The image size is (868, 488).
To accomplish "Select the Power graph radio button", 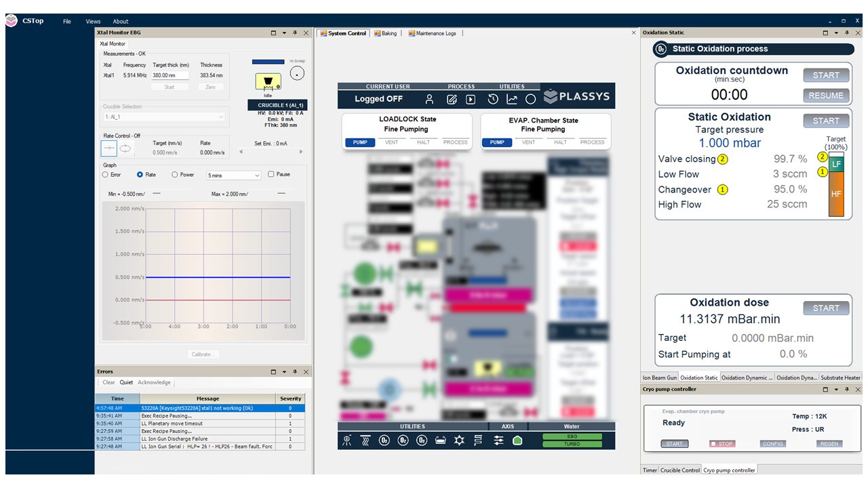I will coord(174,174).
